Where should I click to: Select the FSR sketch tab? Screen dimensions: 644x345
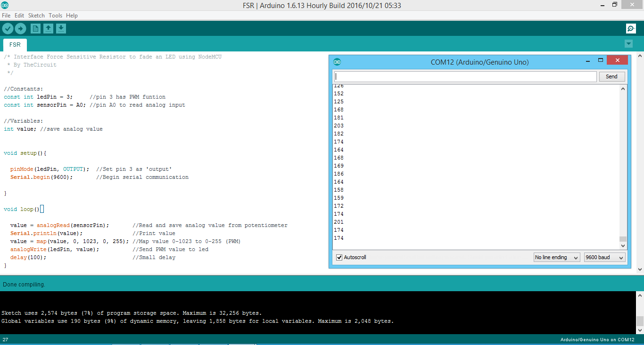[x=15, y=45]
